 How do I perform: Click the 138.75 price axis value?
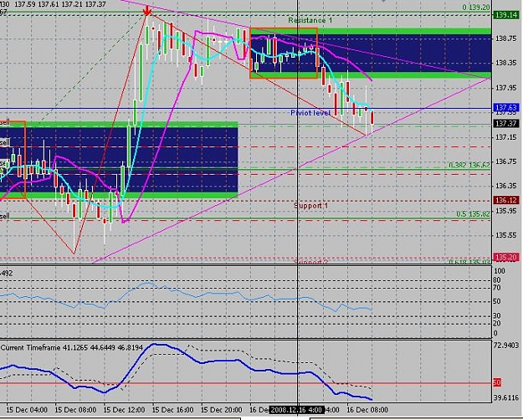click(505, 38)
